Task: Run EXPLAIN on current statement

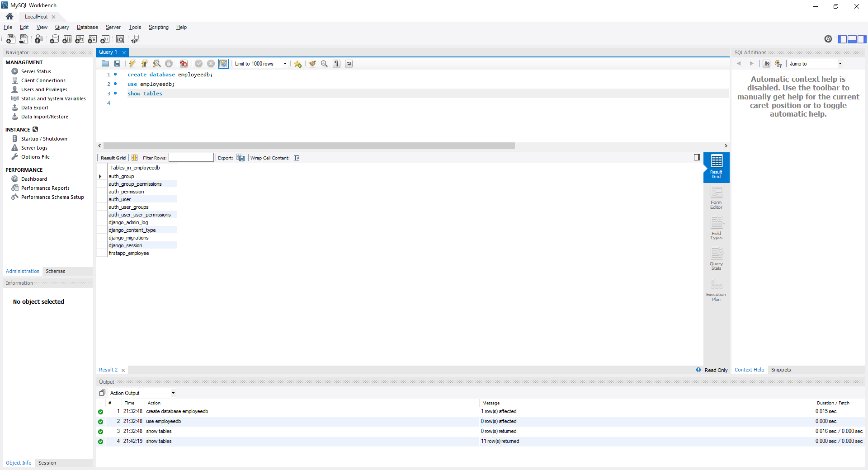Action: [157, 64]
